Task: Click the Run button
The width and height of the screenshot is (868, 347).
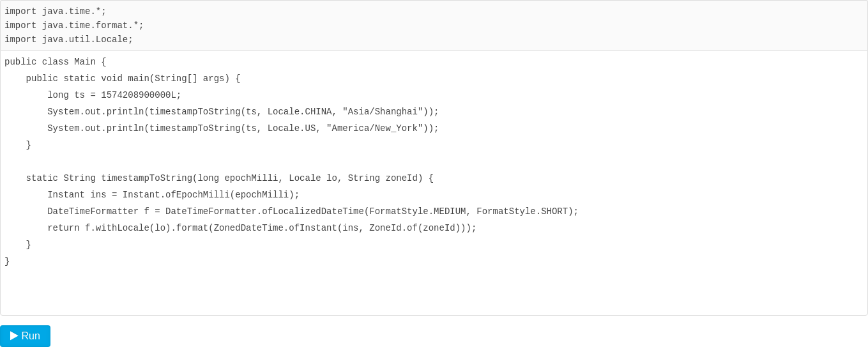Action: [x=25, y=336]
